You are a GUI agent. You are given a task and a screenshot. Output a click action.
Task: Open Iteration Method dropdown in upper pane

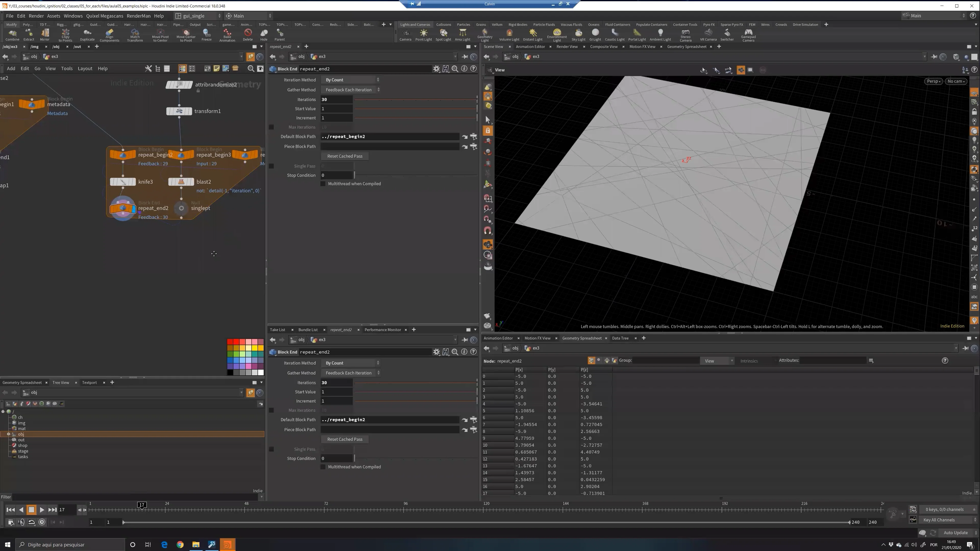(x=351, y=80)
